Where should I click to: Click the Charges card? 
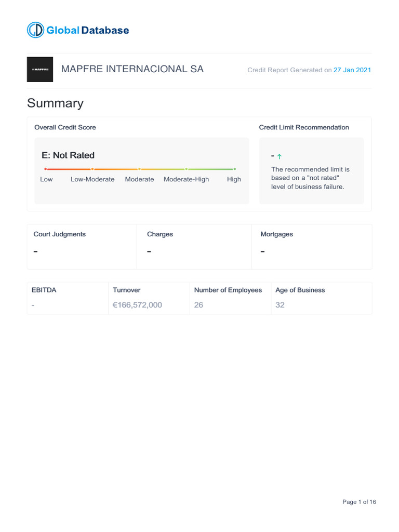click(194, 246)
